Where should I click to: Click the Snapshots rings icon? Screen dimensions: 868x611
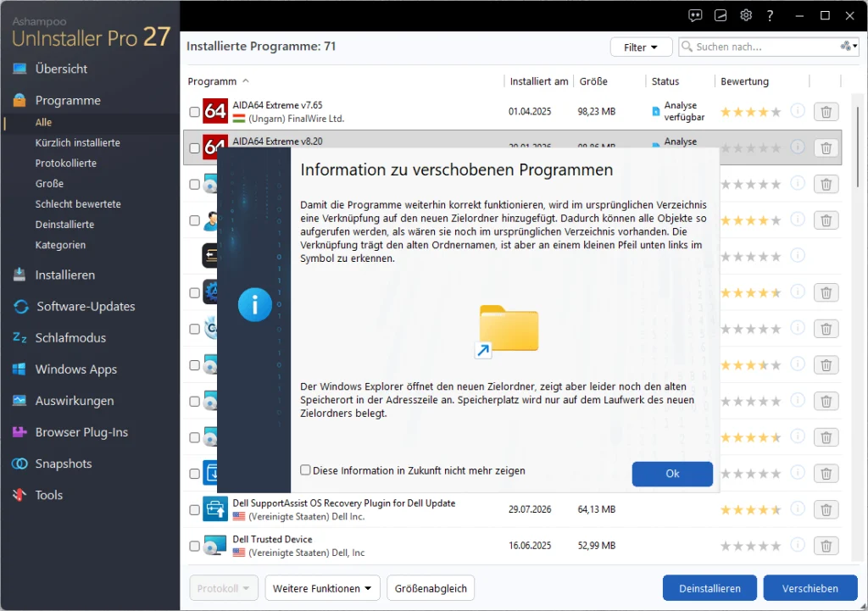click(x=19, y=464)
